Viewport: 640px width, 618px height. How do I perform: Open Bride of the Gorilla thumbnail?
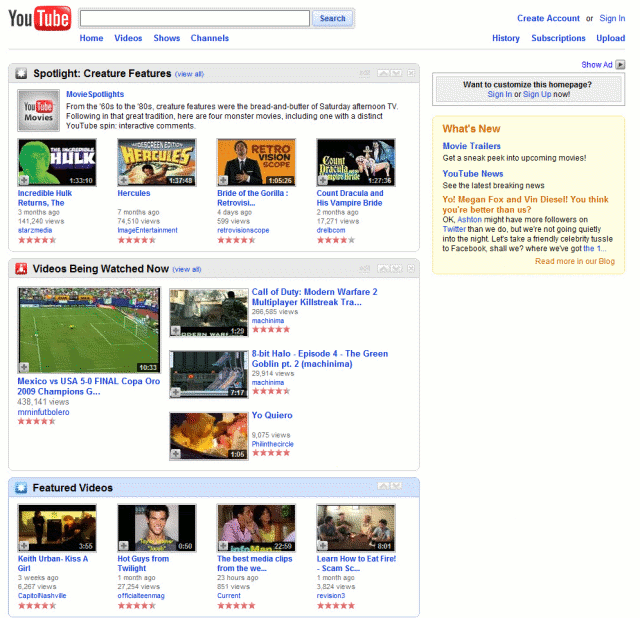click(256, 162)
